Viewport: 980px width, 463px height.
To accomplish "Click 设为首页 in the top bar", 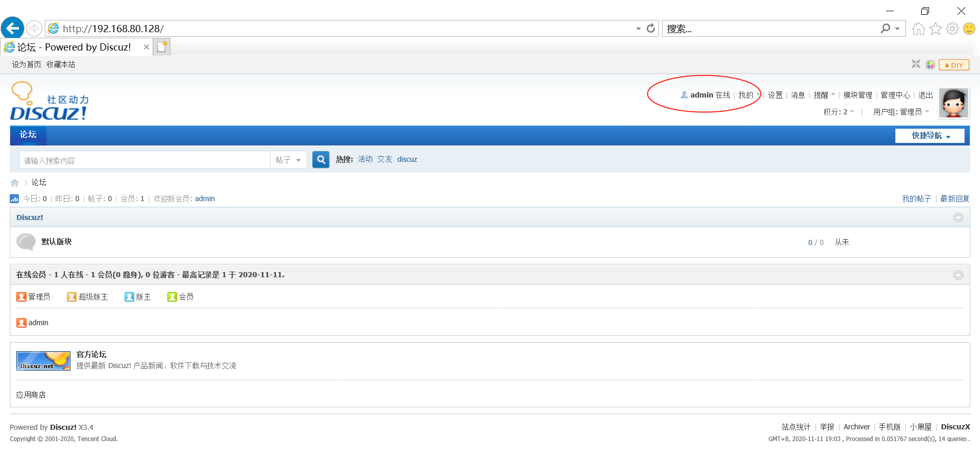I will [x=27, y=64].
